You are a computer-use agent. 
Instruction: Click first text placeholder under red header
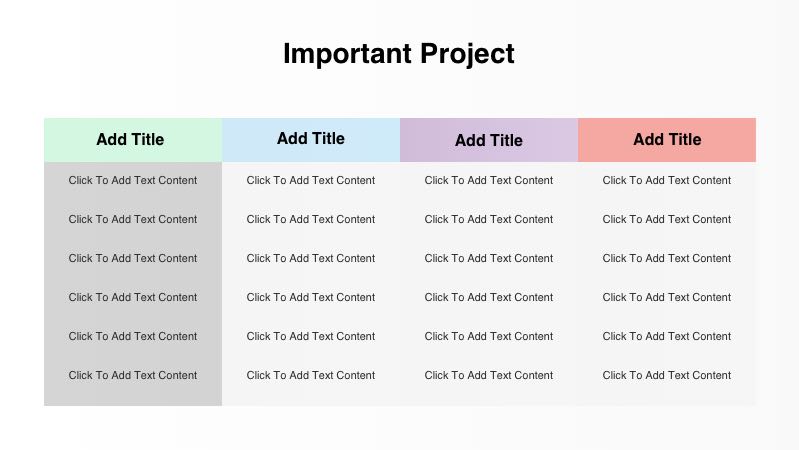coord(667,181)
